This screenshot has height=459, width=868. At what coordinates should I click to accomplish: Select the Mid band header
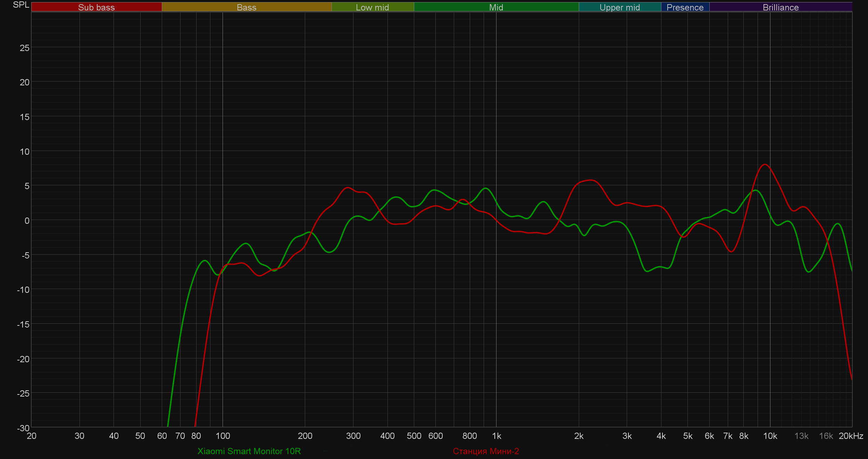click(x=496, y=7)
